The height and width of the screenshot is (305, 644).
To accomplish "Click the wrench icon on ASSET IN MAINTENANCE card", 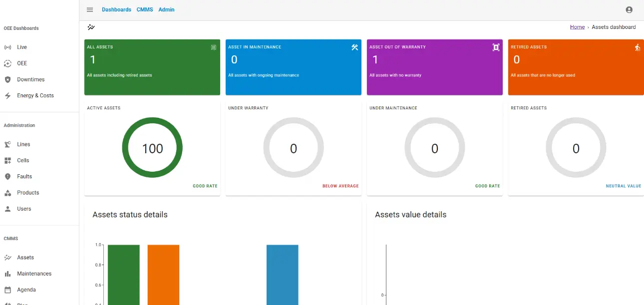I will pos(354,47).
